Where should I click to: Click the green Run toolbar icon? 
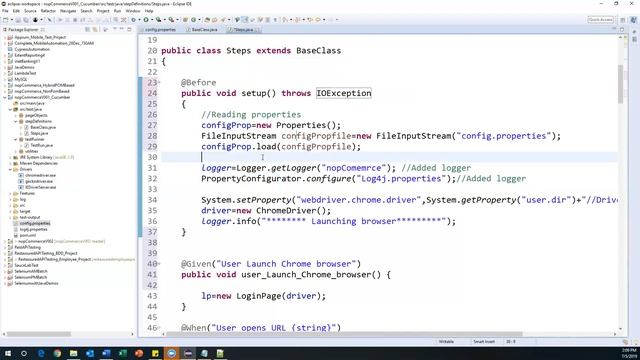146,20
